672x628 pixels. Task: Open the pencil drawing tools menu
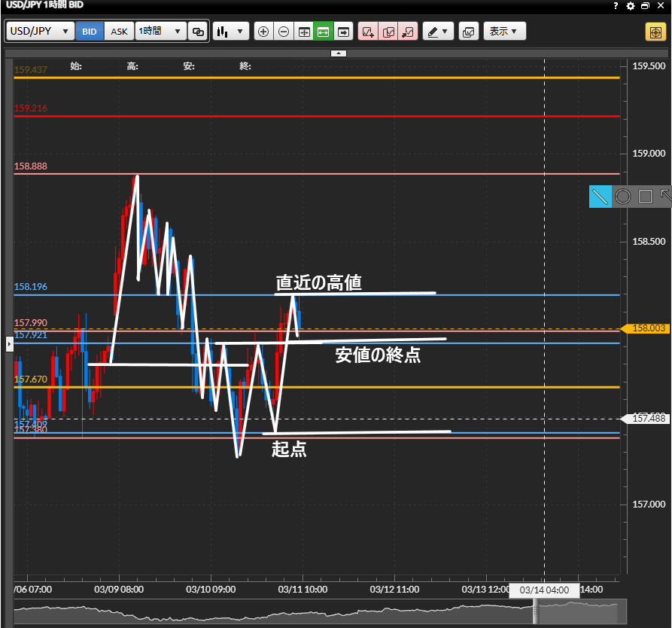pos(438,32)
